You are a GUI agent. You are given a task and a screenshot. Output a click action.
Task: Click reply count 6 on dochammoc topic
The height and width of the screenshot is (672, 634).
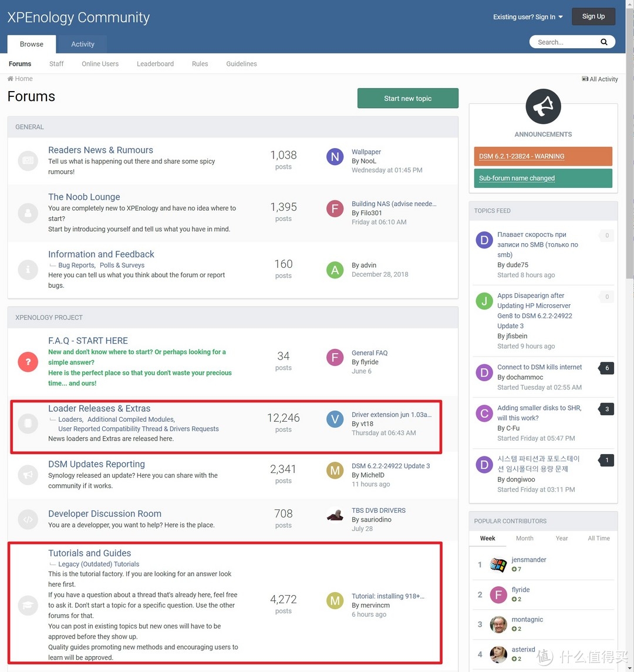tap(606, 368)
